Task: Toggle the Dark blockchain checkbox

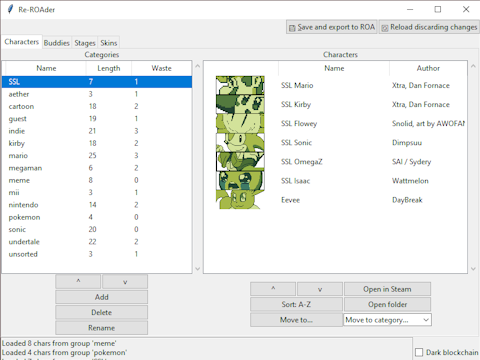Action: [x=419, y=352]
